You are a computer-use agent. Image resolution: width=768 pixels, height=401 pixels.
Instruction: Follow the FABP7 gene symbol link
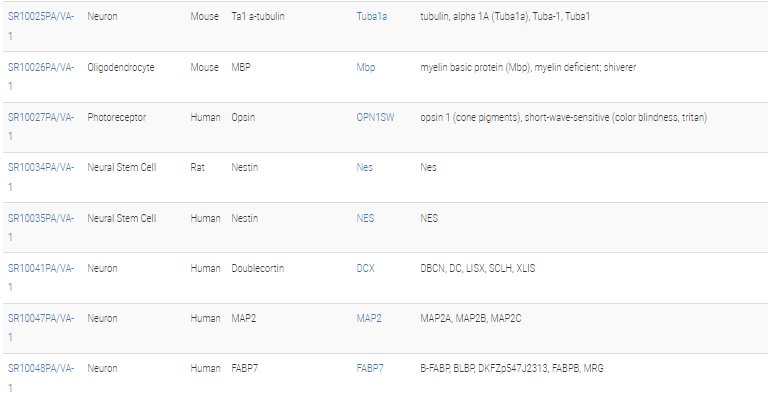click(370, 368)
